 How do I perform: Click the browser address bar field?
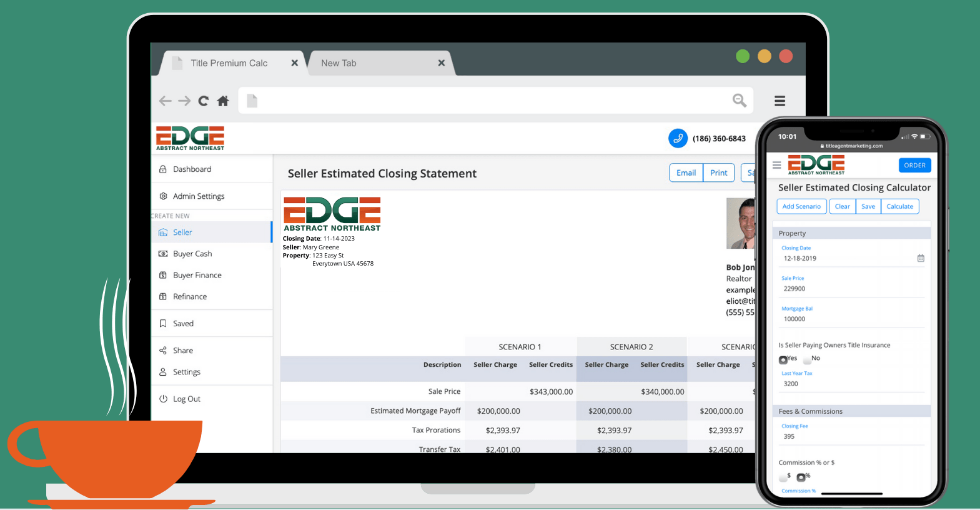coord(495,101)
